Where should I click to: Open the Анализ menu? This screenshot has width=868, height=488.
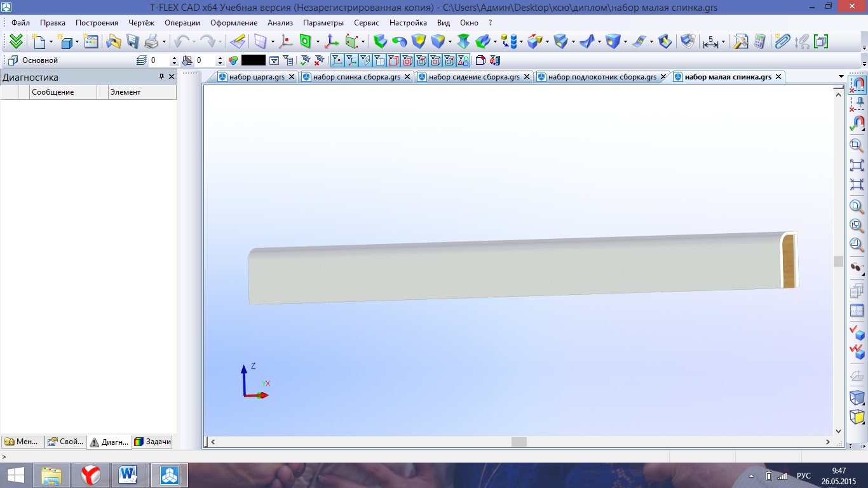[280, 22]
